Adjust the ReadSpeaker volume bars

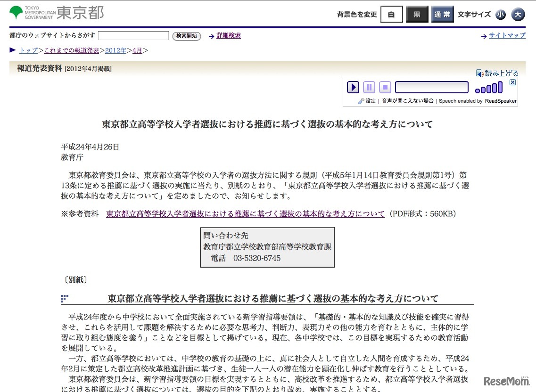489,88
